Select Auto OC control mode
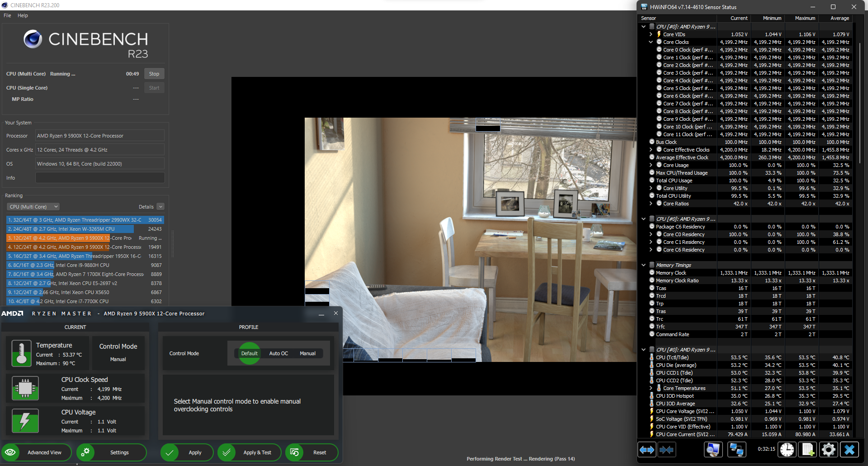 point(278,353)
